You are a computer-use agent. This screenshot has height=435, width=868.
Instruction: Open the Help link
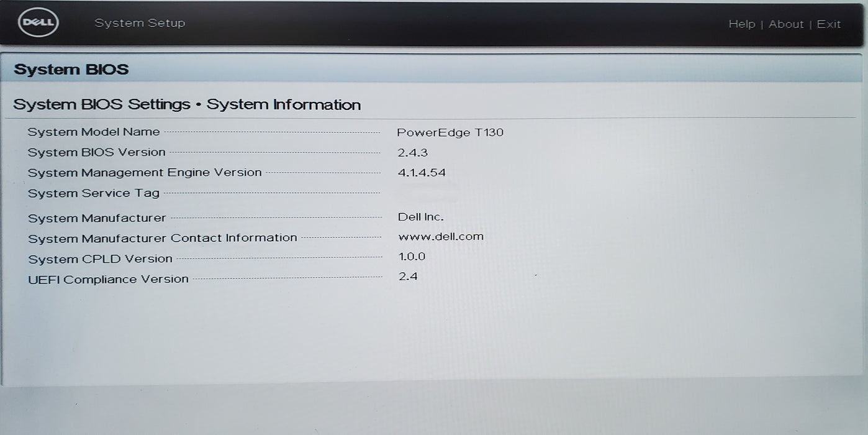pos(742,24)
